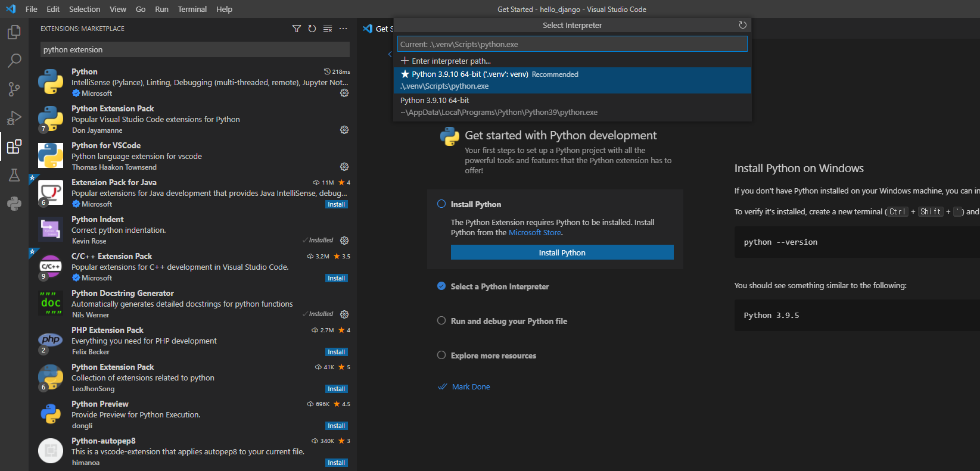Open manage gear for Python extension
Image resolution: width=980 pixels, height=471 pixels.
pyautogui.click(x=344, y=93)
